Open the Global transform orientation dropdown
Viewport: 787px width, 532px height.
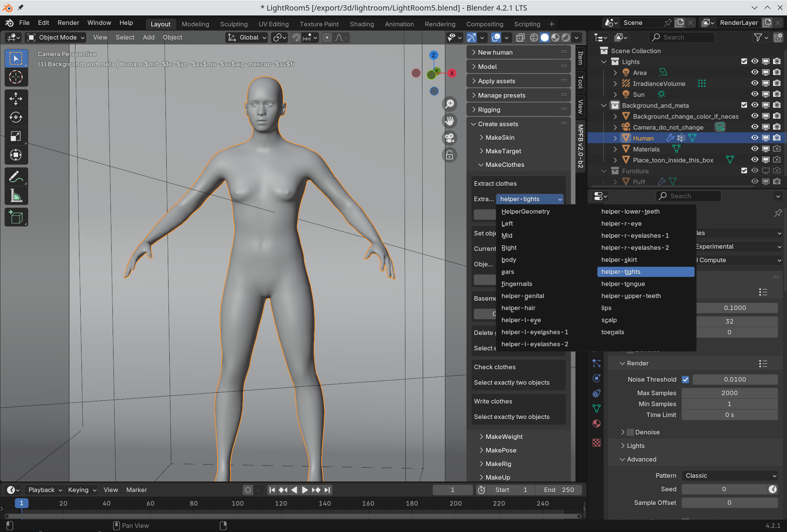(x=247, y=37)
